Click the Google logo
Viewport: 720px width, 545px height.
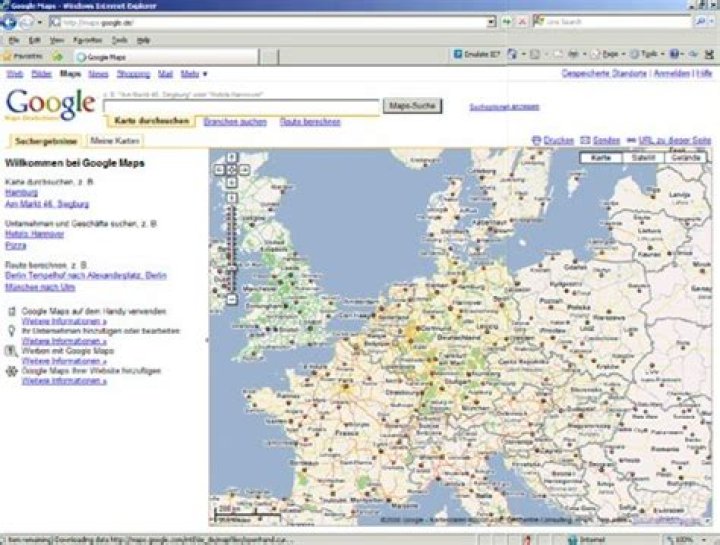click(51, 104)
